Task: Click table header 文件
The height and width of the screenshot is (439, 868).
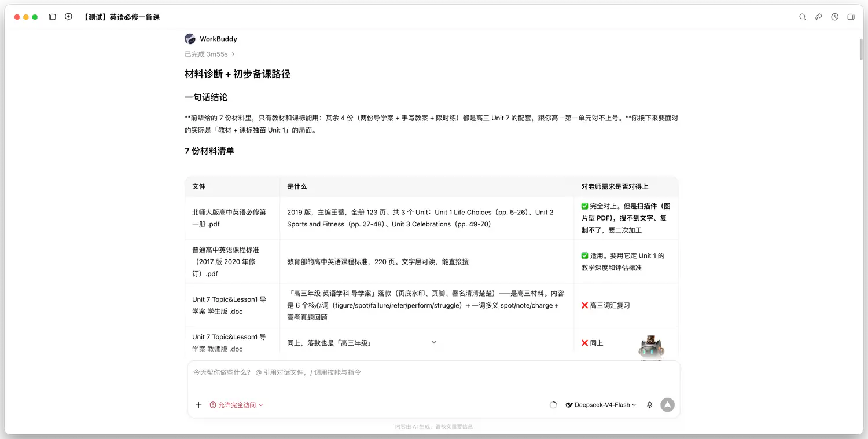Action: click(x=199, y=186)
